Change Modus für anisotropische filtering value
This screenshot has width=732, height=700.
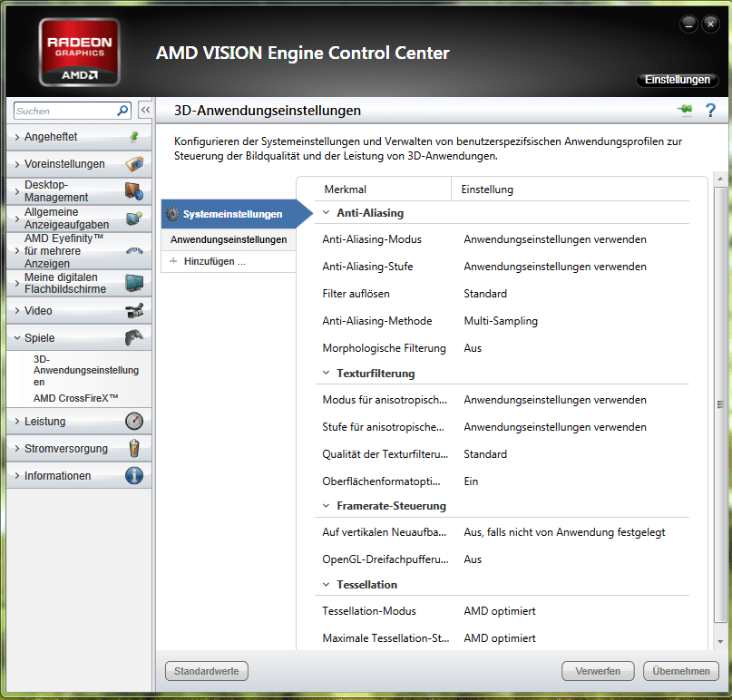pyautogui.click(x=554, y=400)
